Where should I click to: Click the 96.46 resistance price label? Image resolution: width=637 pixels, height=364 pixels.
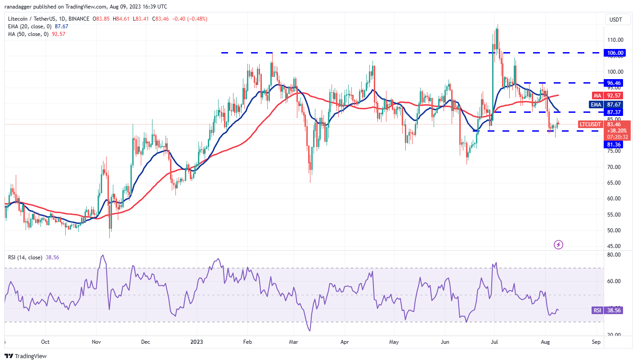click(x=614, y=83)
